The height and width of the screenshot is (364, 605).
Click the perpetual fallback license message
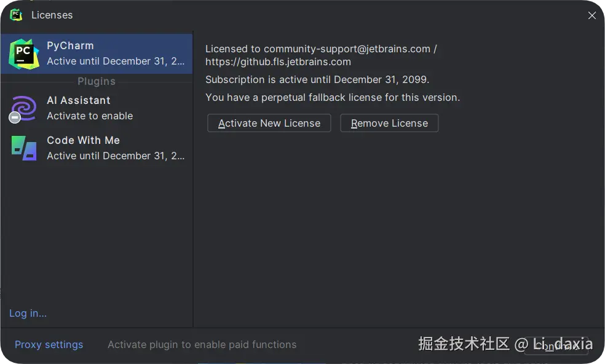(x=333, y=97)
